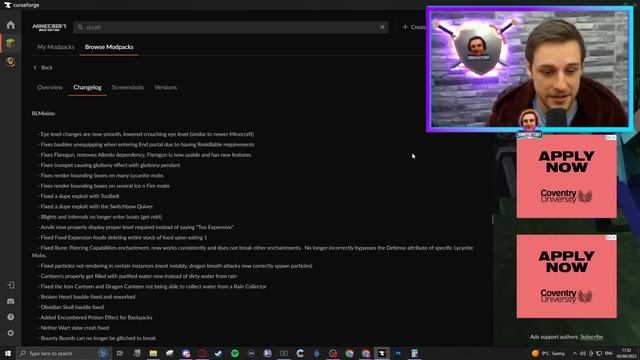Click the line 'Fixes trumpet causing gluttony effect'

click(109, 165)
